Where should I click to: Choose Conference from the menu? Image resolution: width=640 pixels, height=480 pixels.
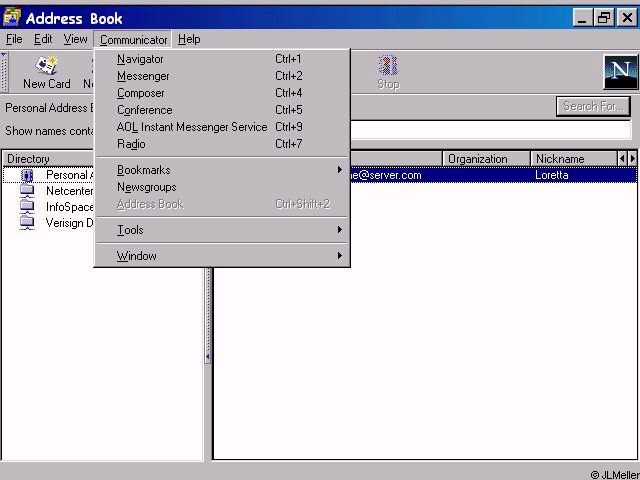point(222,110)
